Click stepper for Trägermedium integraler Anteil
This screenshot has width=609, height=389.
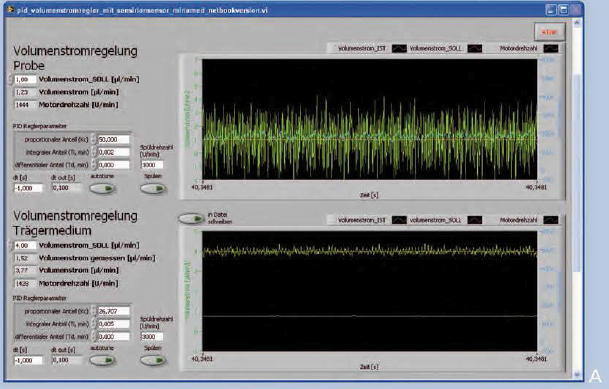[94, 324]
